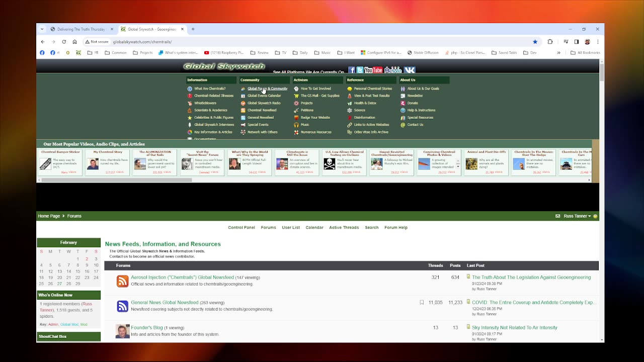Open Global Forum & Community link
The width and height of the screenshot is (644, 362).
267,88
